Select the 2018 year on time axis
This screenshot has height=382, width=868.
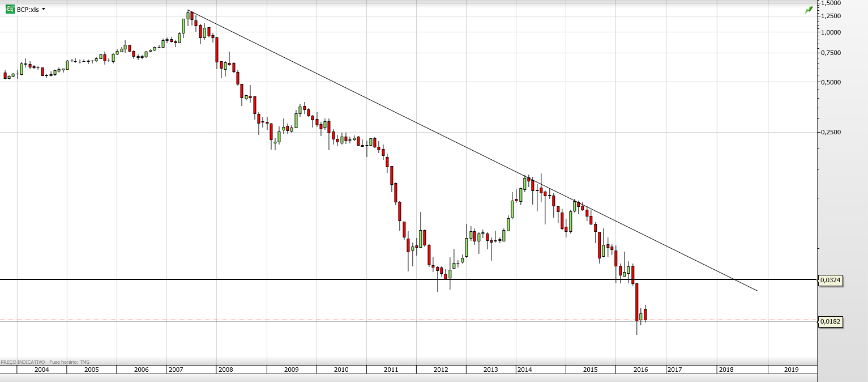point(726,370)
